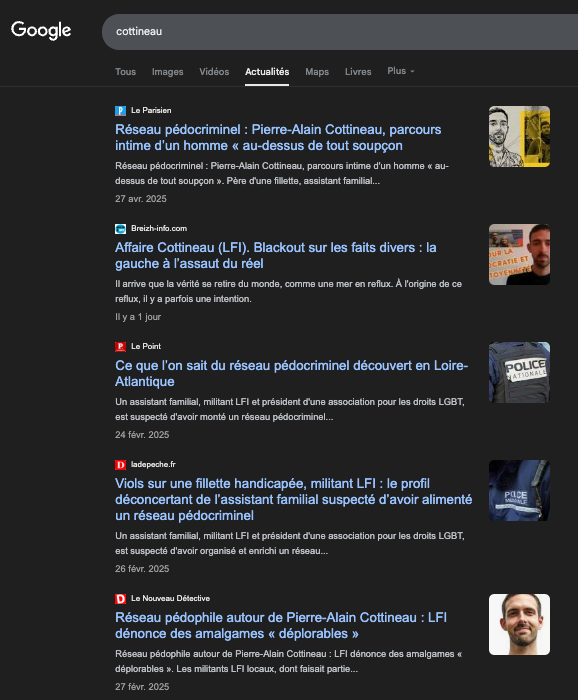Click the date 24 févr. 2025
This screenshot has width=578, height=700.
142,434
